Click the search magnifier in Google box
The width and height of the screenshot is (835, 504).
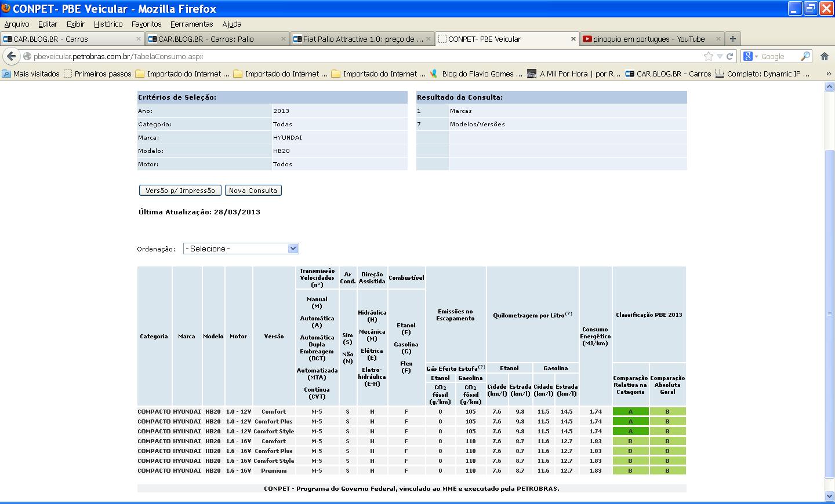pyautogui.click(x=805, y=56)
